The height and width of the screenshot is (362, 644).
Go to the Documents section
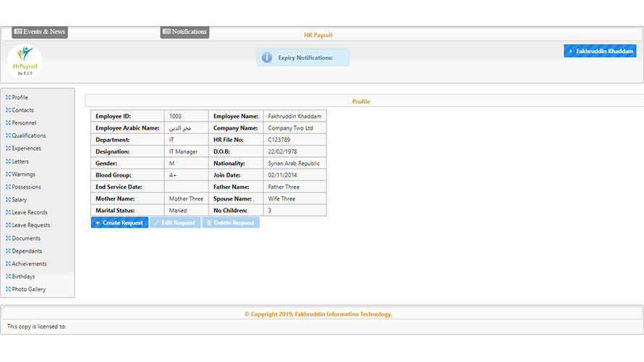click(26, 238)
